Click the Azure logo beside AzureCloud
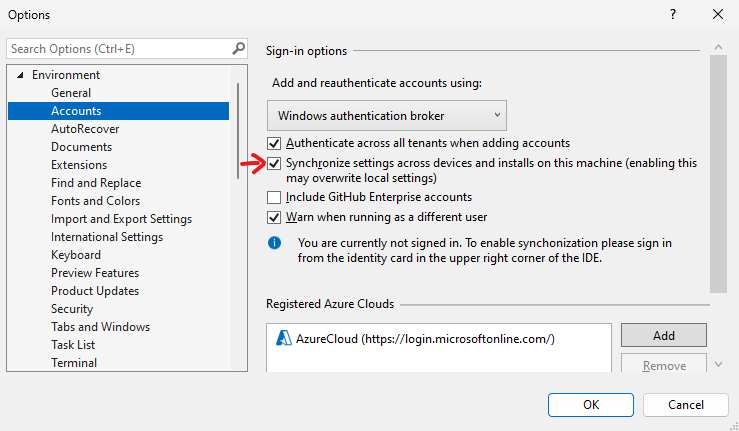The height and width of the screenshot is (431, 739). tap(283, 338)
